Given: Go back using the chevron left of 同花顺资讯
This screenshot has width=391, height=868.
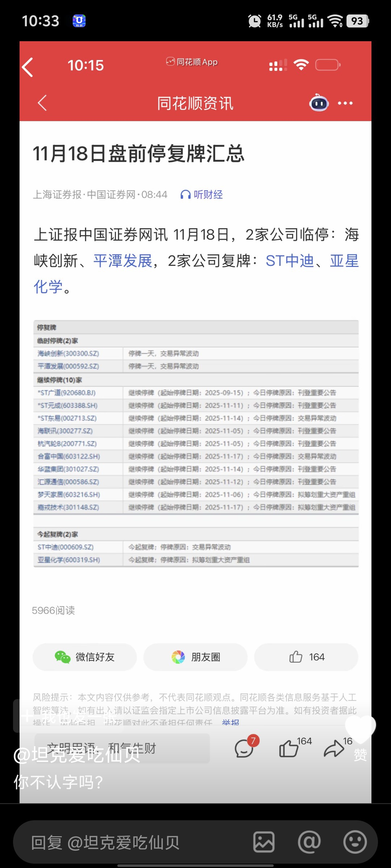Looking at the screenshot, I should [42, 103].
